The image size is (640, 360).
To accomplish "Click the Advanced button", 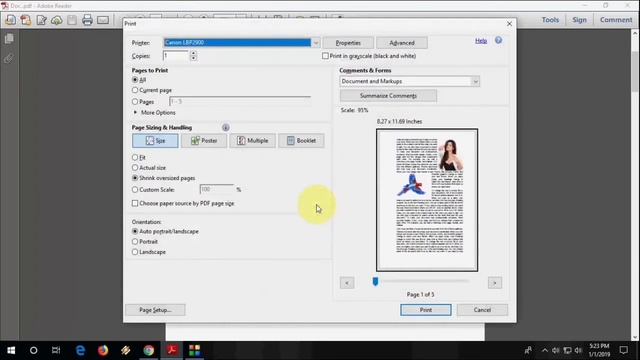I will [402, 42].
